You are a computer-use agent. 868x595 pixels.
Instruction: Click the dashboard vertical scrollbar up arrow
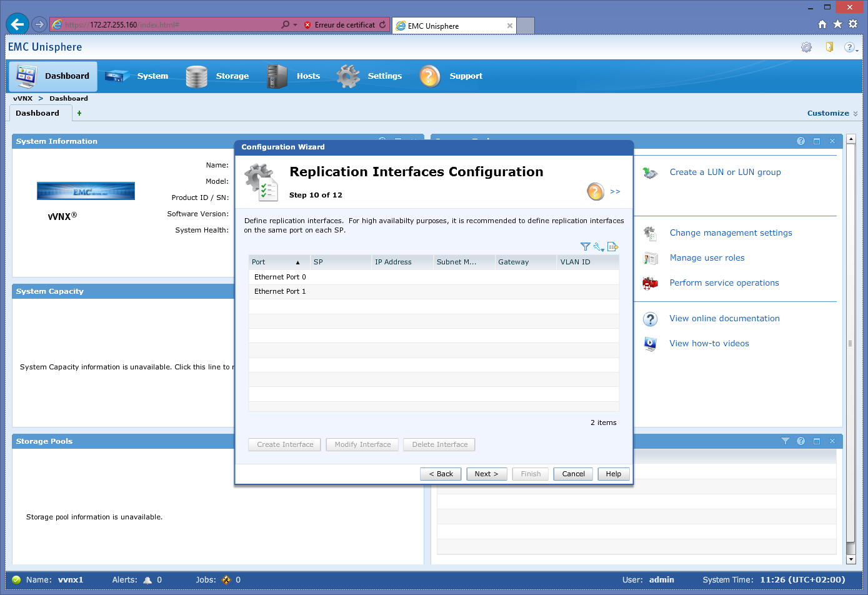click(851, 138)
